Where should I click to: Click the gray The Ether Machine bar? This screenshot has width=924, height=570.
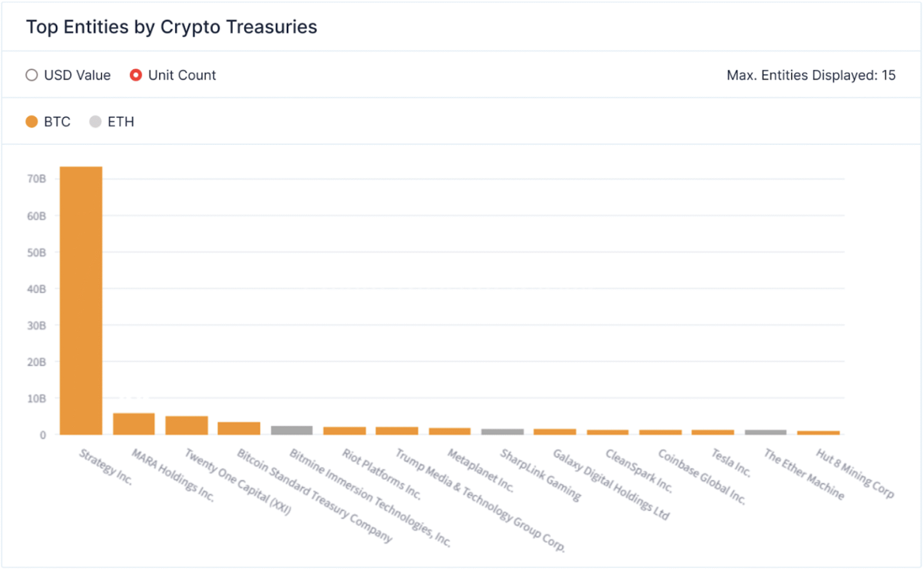click(x=765, y=432)
